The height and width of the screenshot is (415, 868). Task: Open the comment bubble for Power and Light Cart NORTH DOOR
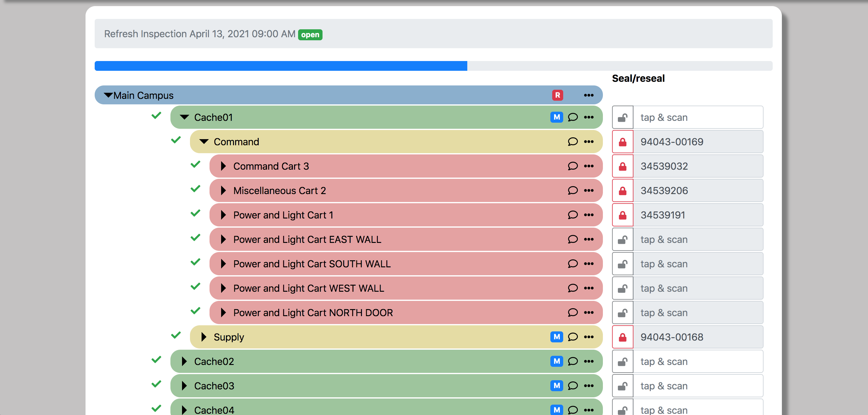click(572, 312)
